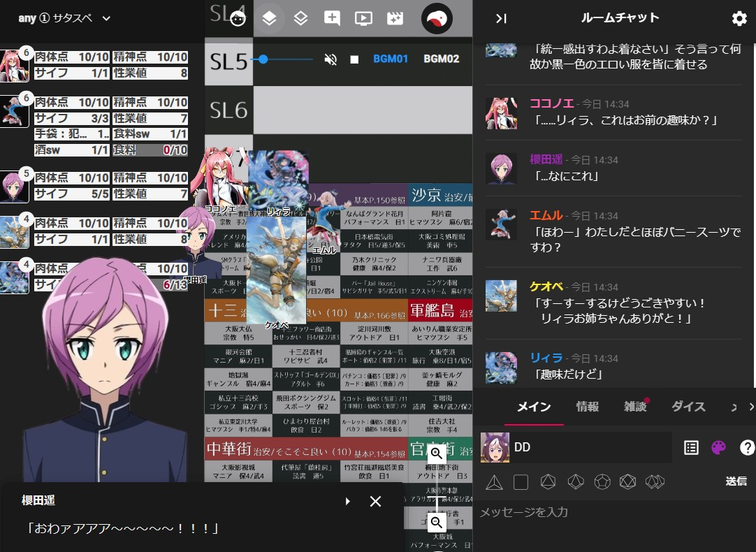Open the help question mark icon

(747, 448)
